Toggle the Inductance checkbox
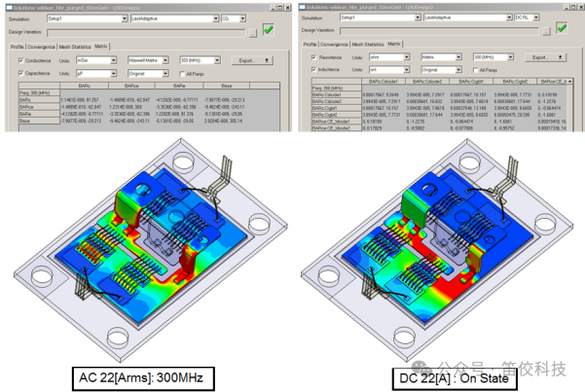This screenshot has width=585, height=392. tap(314, 70)
